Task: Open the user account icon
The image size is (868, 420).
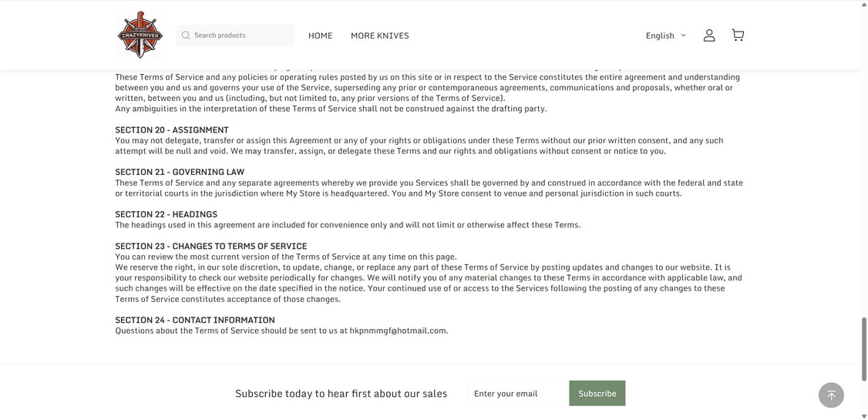Action: point(709,35)
